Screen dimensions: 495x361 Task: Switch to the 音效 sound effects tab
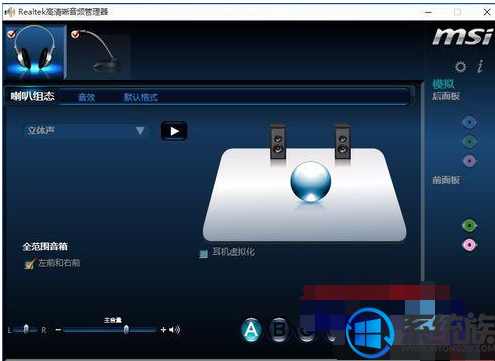click(87, 97)
